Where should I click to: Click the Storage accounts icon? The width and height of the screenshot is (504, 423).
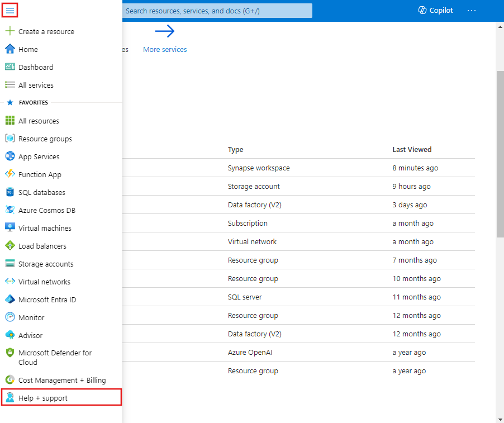coord(10,263)
